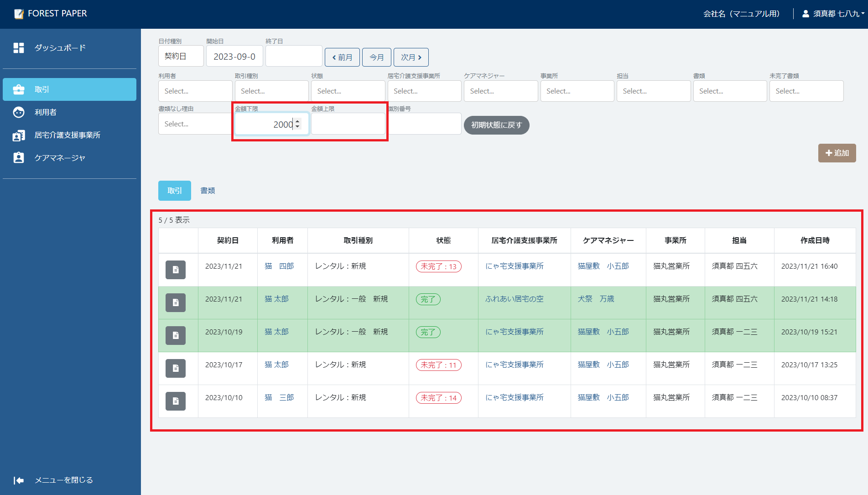Select the 利用者 face icon in sidebar
This screenshot has height=495, width=868.
(x=19, y=112)
